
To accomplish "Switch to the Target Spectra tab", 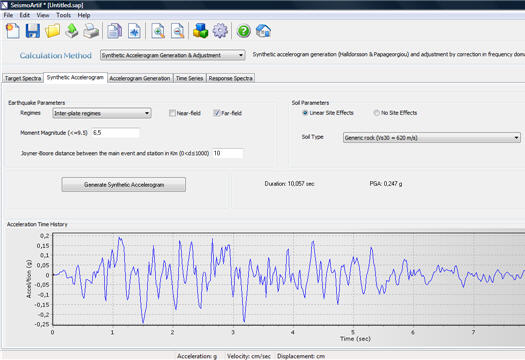I will pos(23,78).
